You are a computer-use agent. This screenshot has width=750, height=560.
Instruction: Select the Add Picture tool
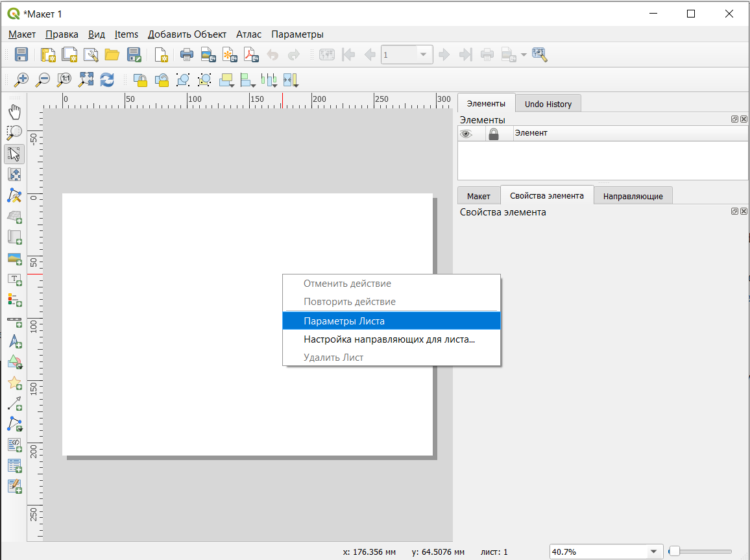pyautogui.click(x=14, y=258)
